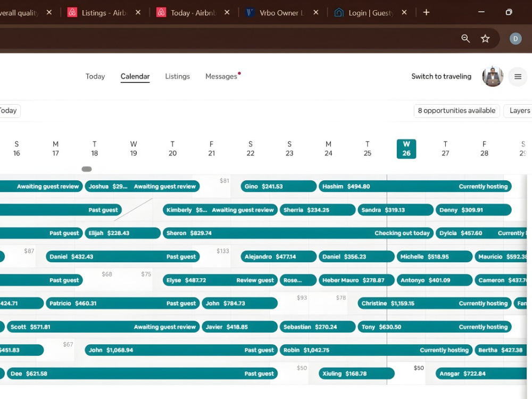Close the overall quality tab
Viewport: 532px width, 399px height.
[x=49, y=13]
